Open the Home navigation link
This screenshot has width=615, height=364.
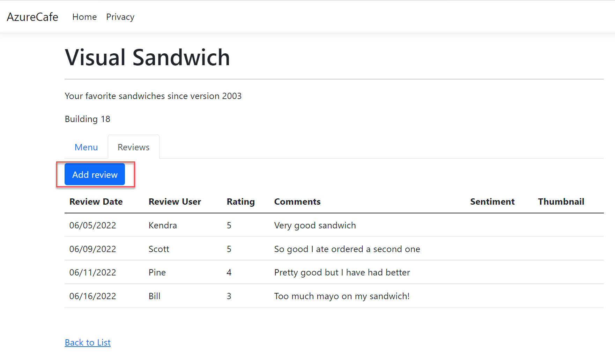(x=84, y=17)
